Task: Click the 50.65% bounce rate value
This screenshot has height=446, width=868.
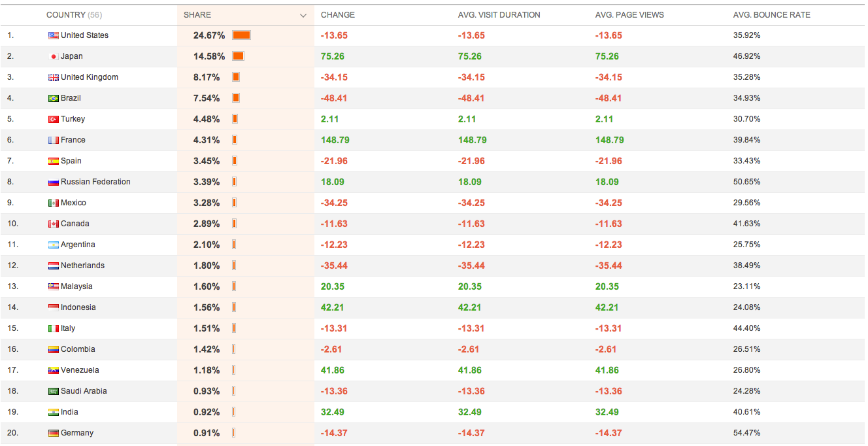Action: [x=747, y=182]
